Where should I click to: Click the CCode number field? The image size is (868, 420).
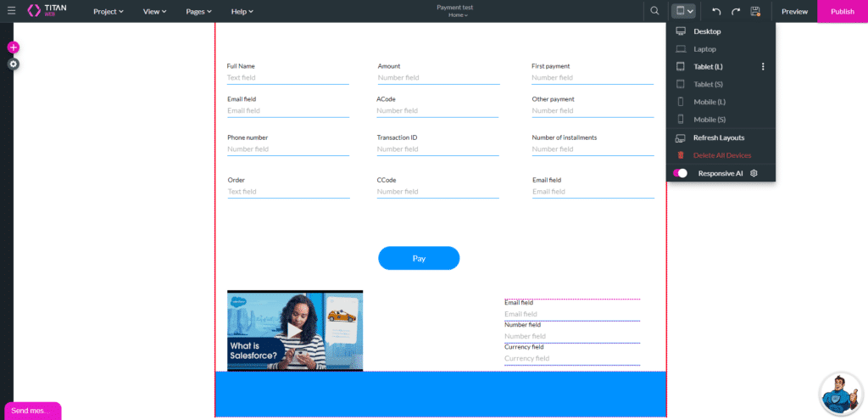tap(438, 192)
